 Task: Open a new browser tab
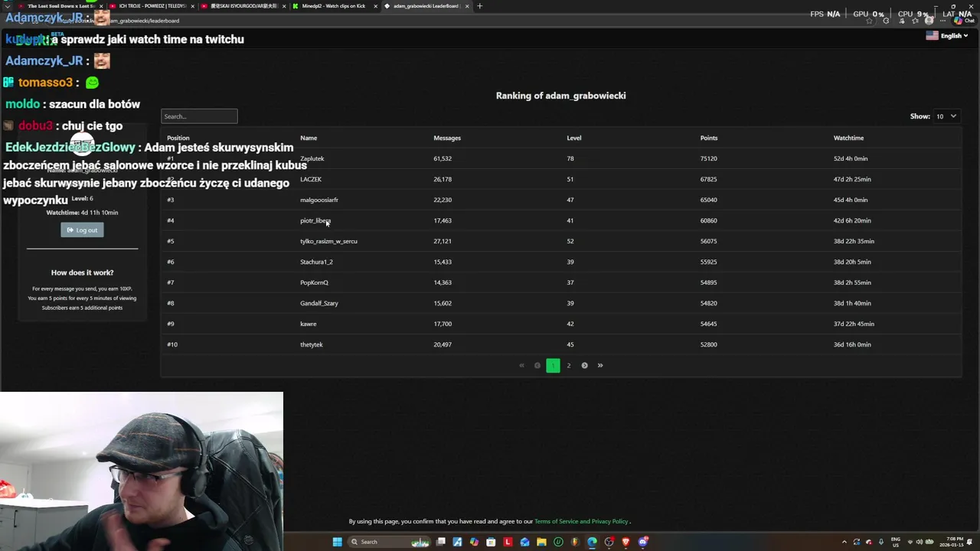click(x=479, y=6)
